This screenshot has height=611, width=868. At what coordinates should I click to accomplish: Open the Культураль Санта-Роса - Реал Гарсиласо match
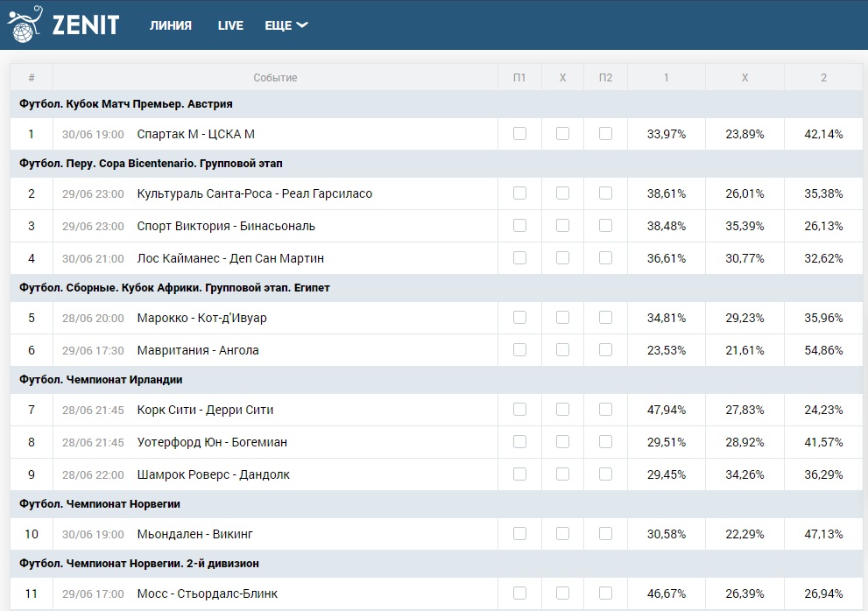point(254,193)
